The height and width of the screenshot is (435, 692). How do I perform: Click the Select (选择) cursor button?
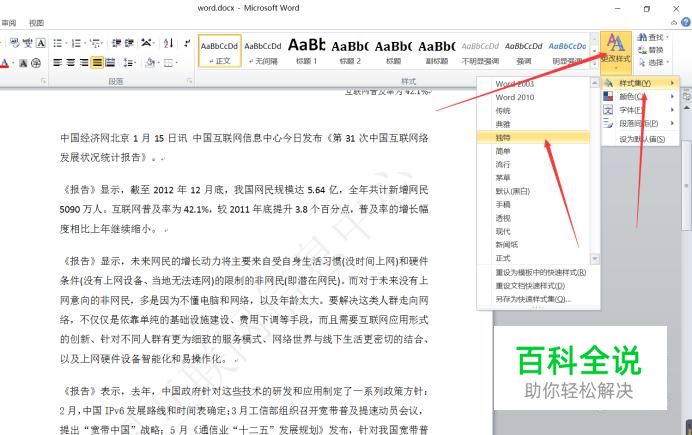(x=653, y=62)
